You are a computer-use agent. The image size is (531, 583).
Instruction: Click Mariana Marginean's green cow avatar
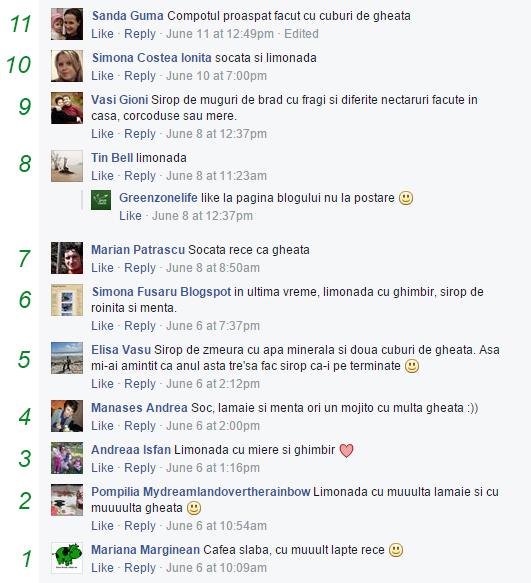click(67, 558)
